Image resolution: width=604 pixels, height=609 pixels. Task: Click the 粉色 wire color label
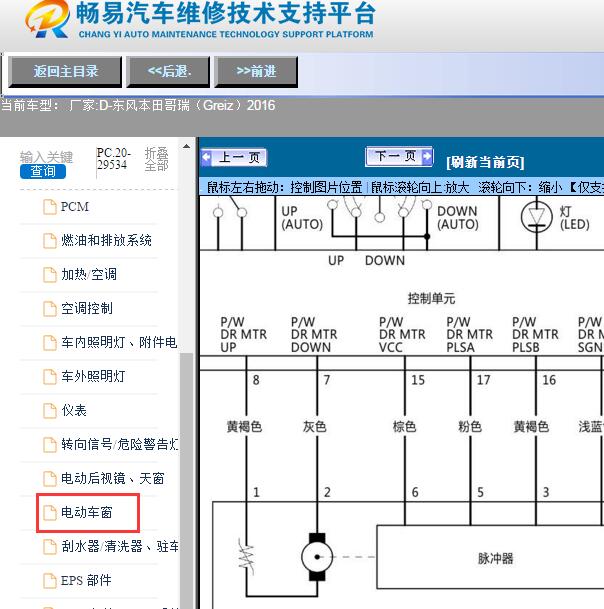coord(470,426)
